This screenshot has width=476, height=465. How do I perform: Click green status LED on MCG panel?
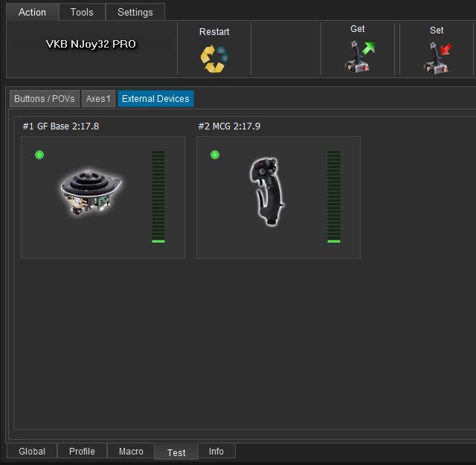point(215,155)
